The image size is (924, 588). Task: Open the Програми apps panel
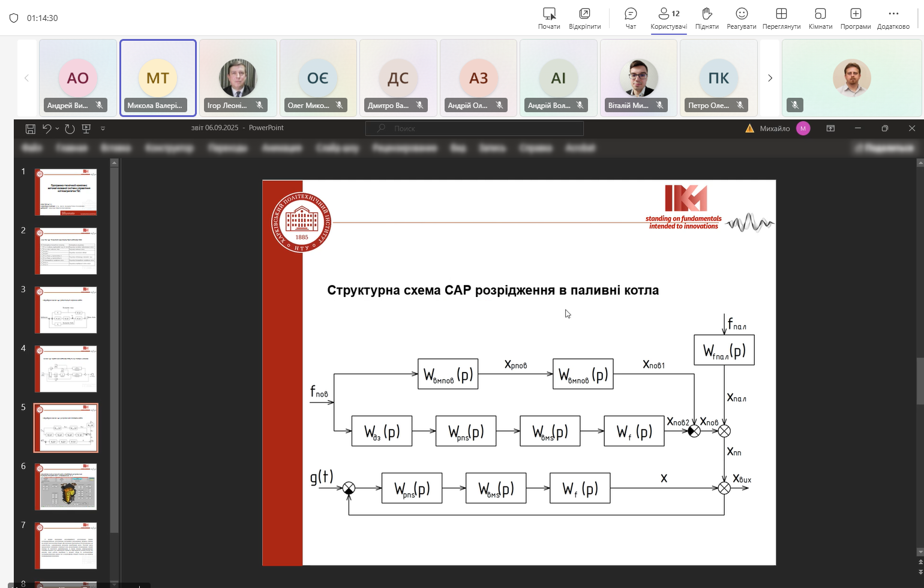coord(856,18)
